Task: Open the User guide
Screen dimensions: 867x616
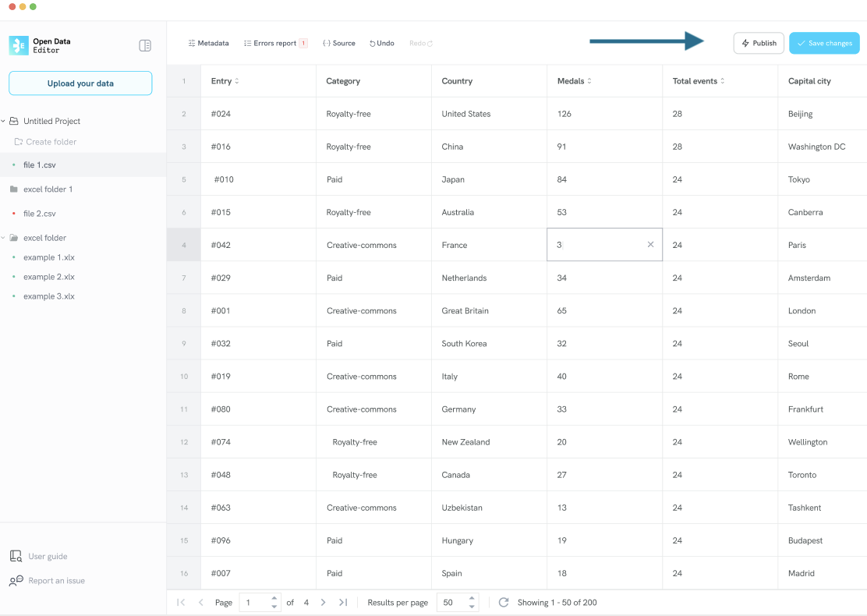Action: tap(48, 556)
